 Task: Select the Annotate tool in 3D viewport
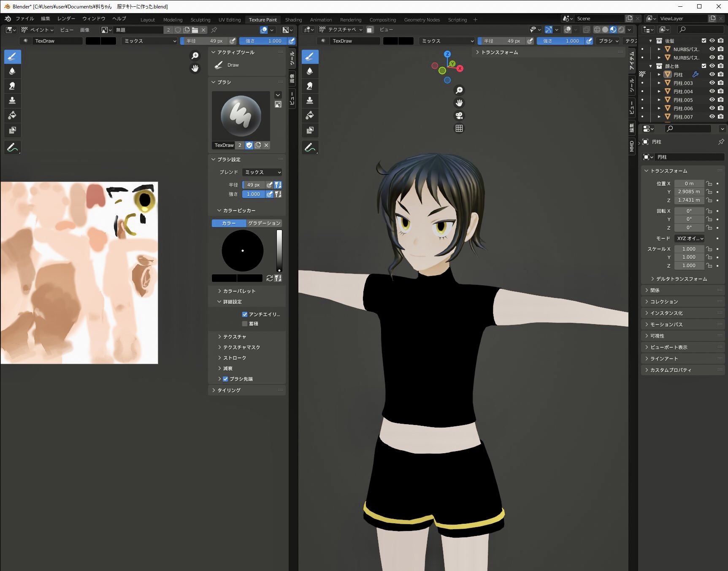click(x=310, y=147)
